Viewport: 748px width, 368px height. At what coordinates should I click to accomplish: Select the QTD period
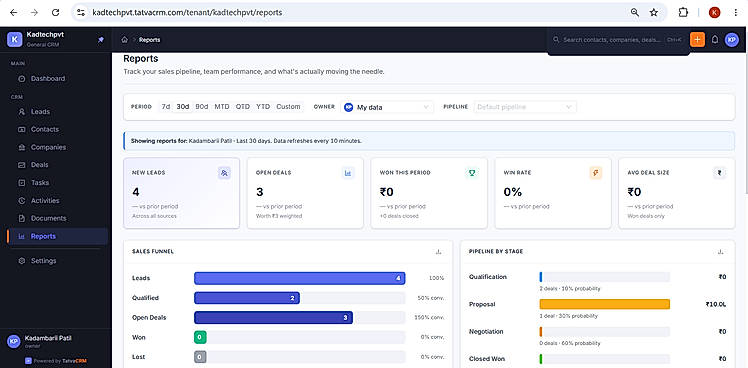243,107
